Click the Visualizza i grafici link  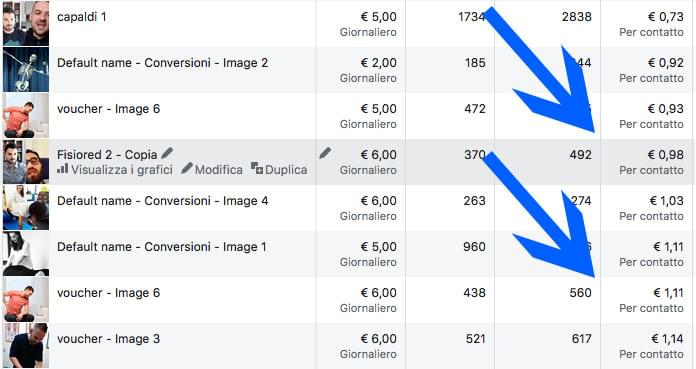[122, 170]
